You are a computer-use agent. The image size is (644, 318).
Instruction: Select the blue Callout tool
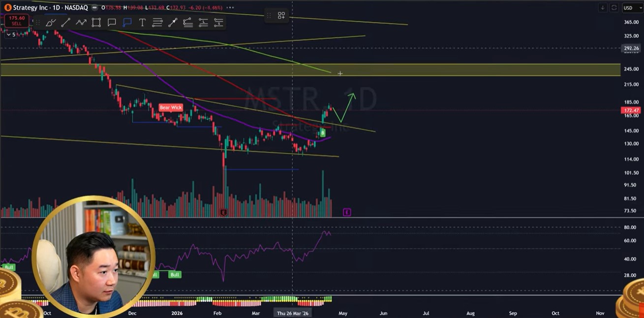point(127,23)
